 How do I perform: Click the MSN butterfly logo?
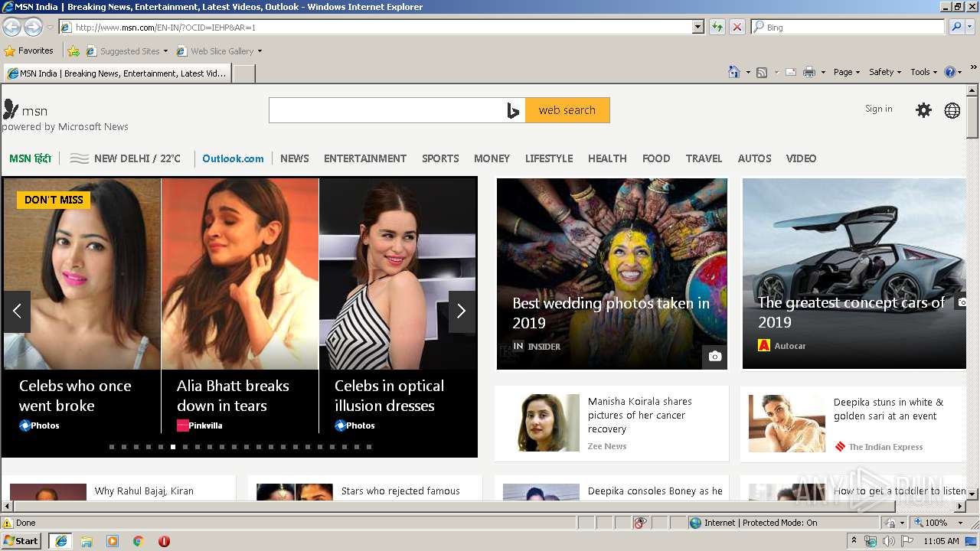(11, 109)
